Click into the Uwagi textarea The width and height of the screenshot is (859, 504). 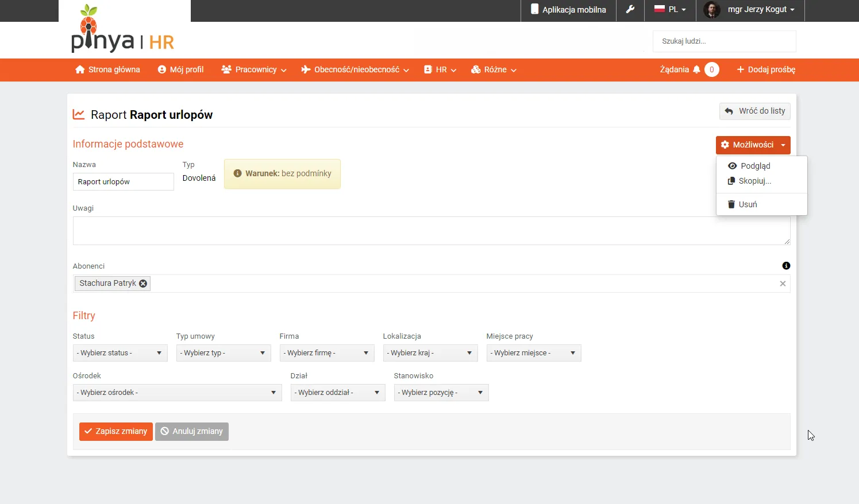point(432,231)
